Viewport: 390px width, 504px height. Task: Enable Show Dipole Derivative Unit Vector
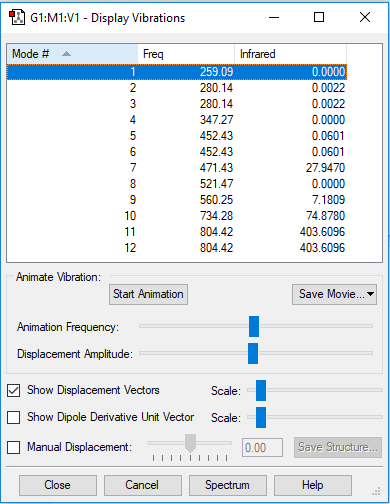point(14,417)
